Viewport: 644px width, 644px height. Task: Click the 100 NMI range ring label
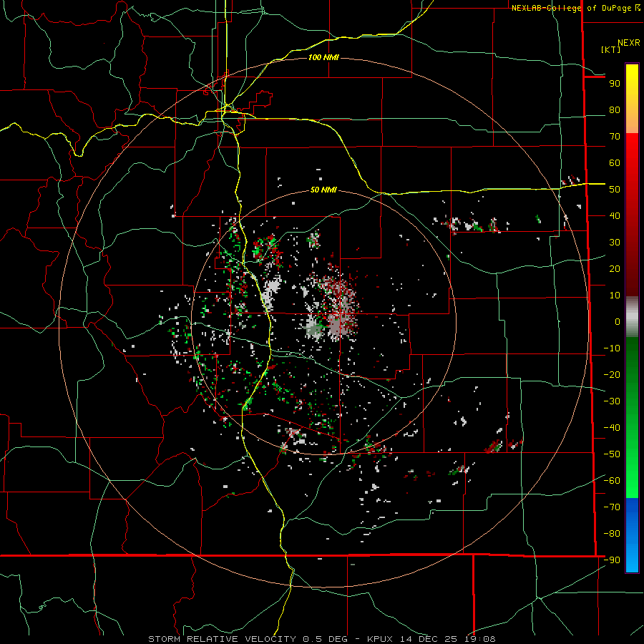coord(323,57)
